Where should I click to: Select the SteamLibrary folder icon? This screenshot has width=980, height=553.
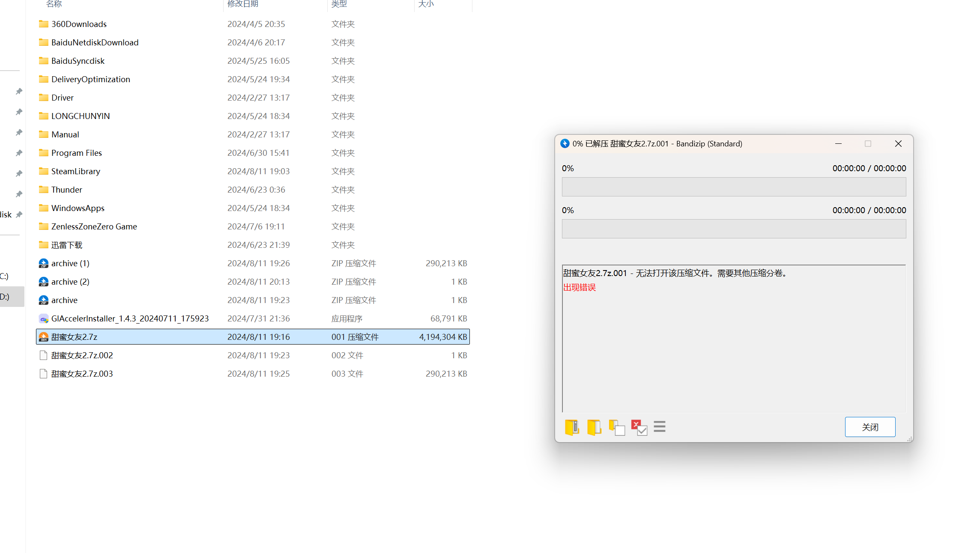[43, 171]
